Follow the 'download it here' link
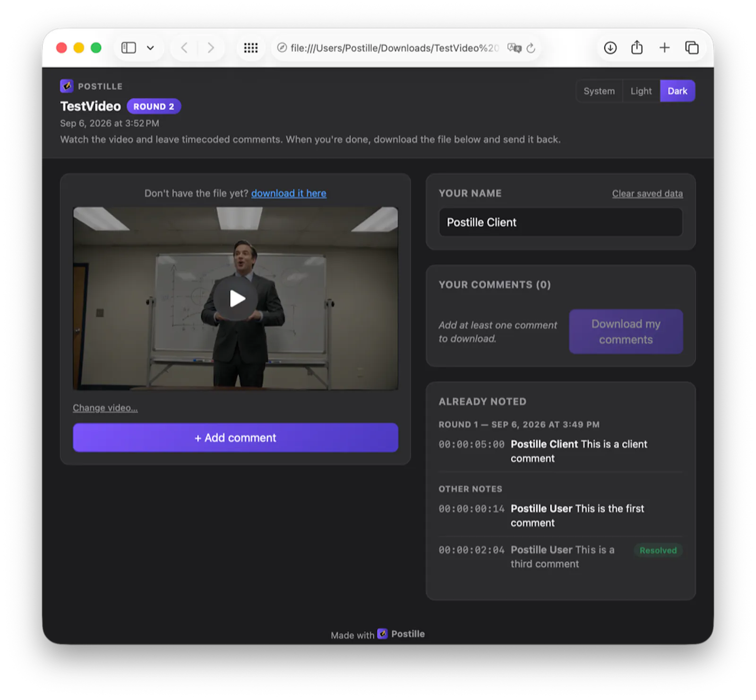 (289, 193)
